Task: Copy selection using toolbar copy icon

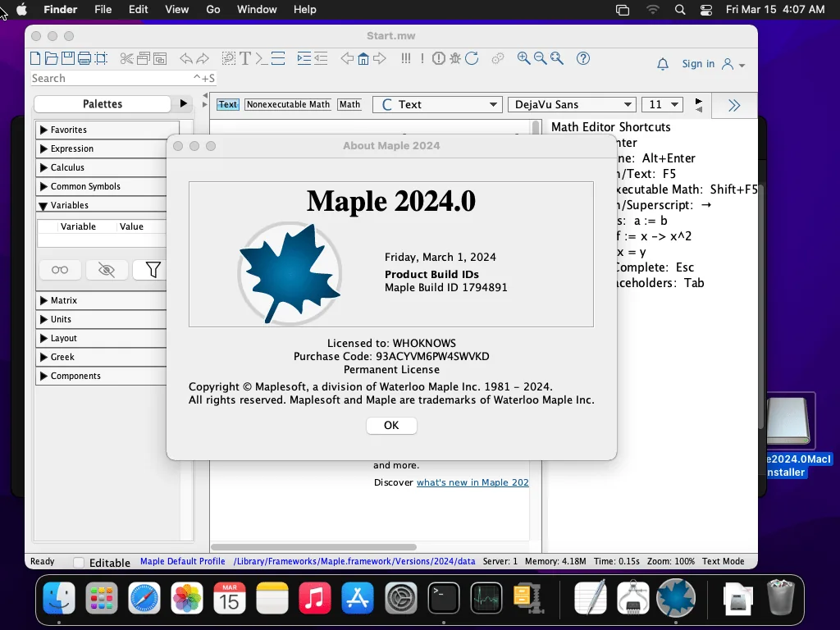Action: [143, 58]
